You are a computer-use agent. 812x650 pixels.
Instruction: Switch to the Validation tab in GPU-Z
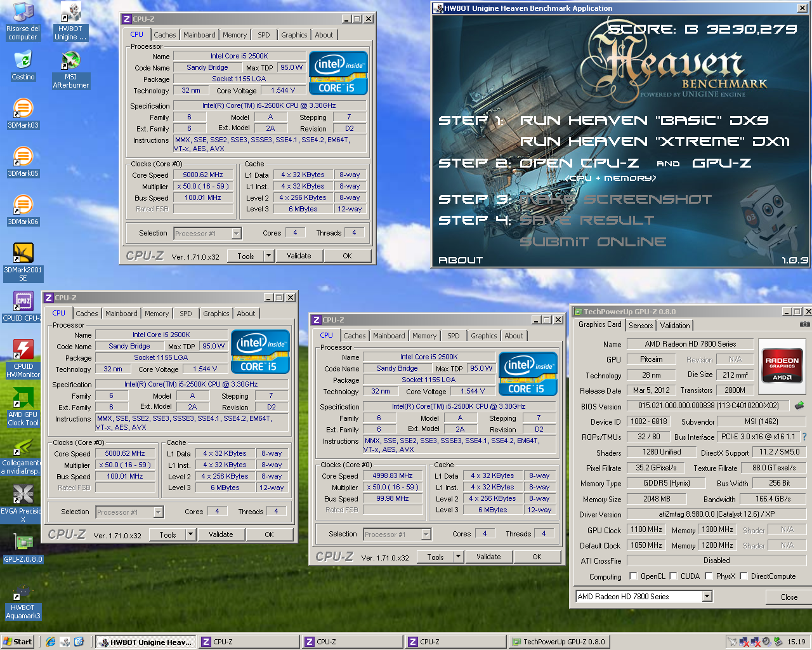click(675, 325)
